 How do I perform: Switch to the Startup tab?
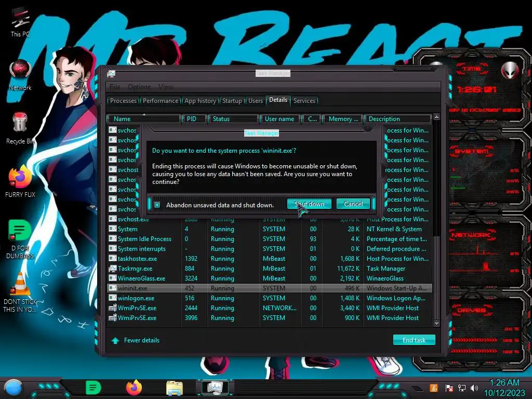click(x=232, y=101)
